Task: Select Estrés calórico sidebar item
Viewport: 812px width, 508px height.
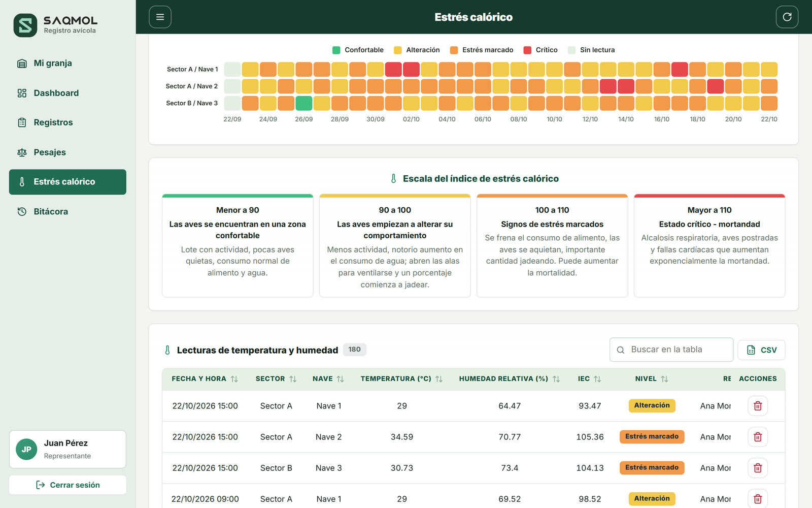Action: (67, 182)
